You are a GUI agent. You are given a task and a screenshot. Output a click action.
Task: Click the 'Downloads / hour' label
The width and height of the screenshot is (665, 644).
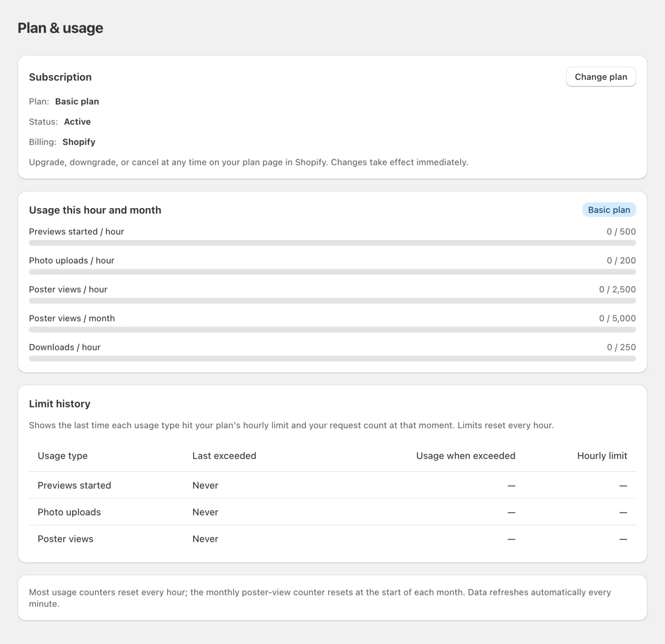(x=65, y=347)
